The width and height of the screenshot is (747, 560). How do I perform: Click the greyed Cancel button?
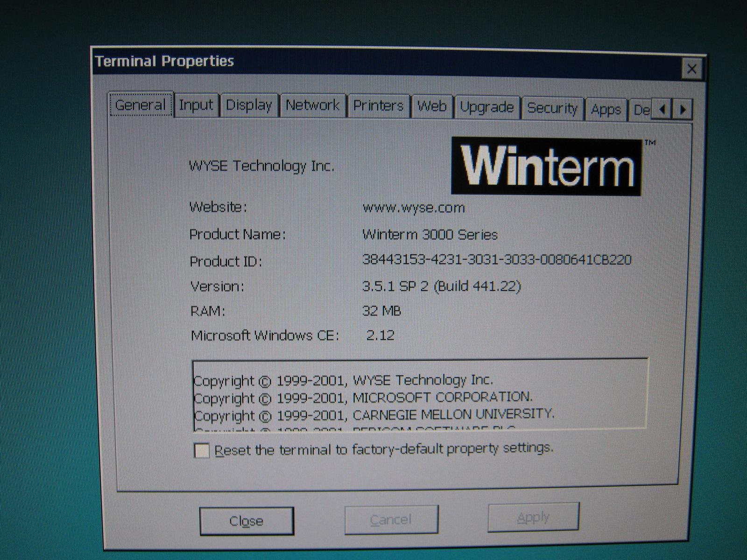[x=391, y=519]
